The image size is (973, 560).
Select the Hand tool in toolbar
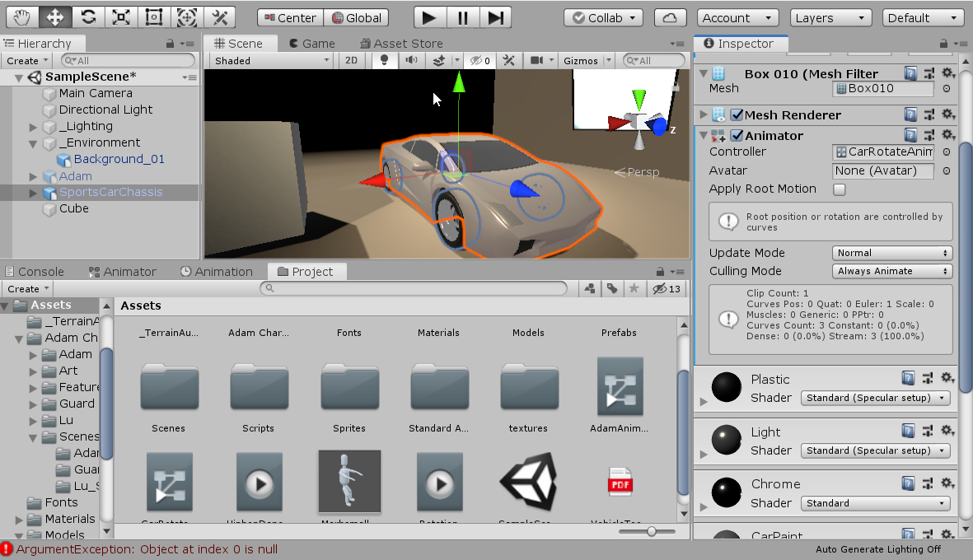click(x=22, y=17)
